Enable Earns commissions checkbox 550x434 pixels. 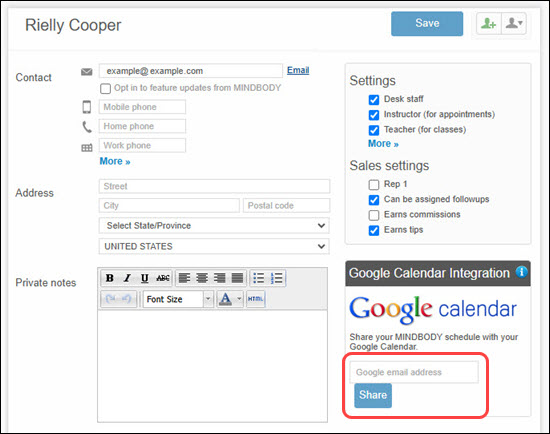point(374,215)
